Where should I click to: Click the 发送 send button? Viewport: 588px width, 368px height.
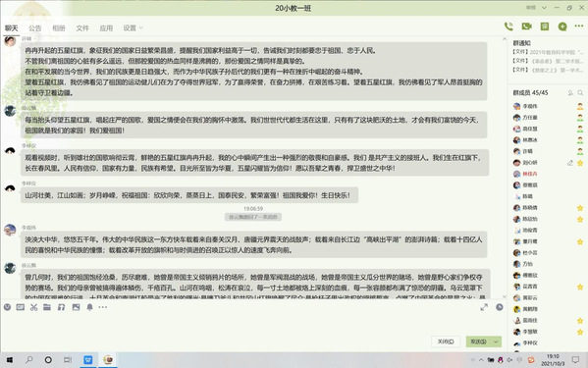(x=479, y=342)
